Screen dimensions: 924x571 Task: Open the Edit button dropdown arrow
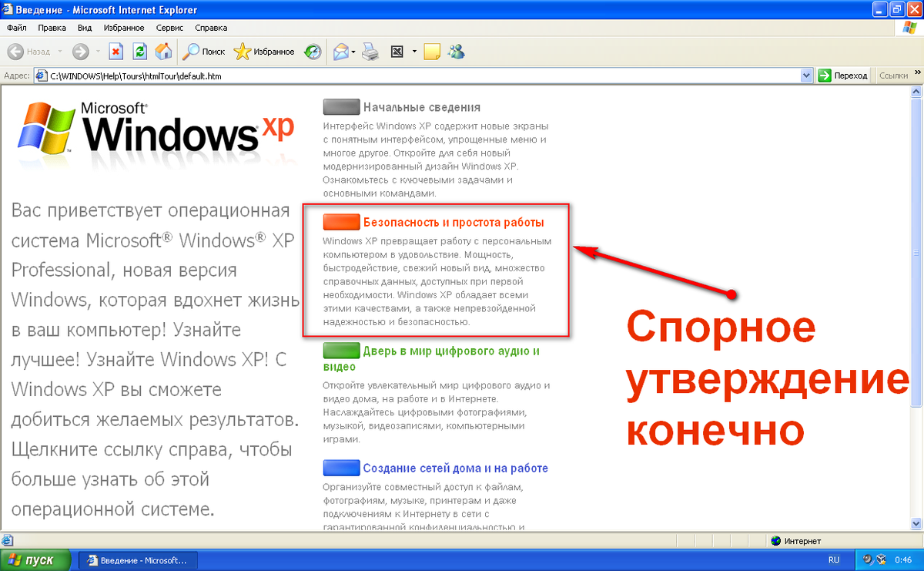(x=414, y=52)
